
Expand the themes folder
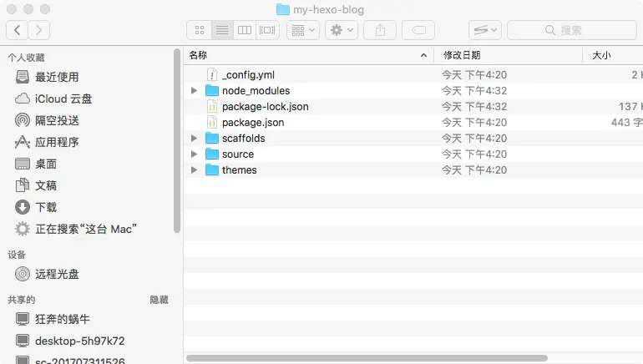194,169
